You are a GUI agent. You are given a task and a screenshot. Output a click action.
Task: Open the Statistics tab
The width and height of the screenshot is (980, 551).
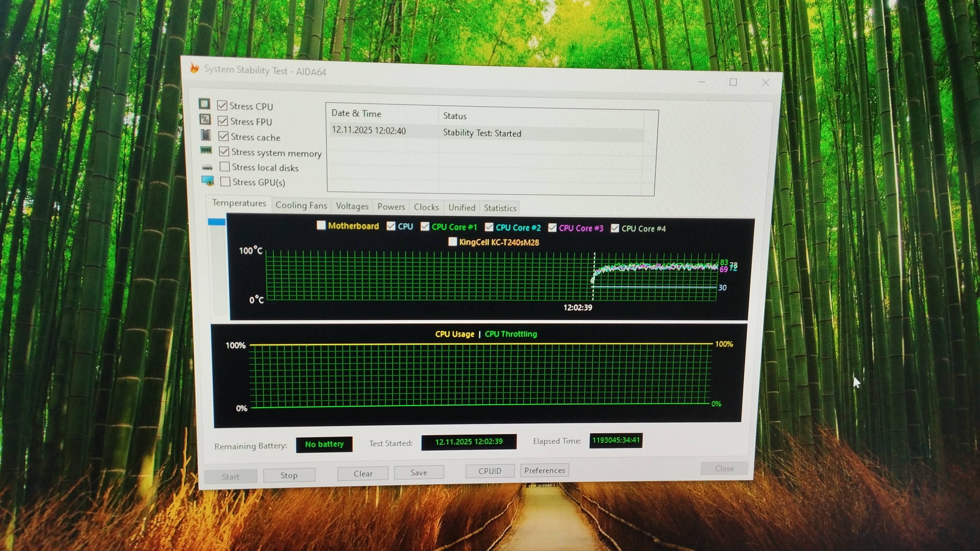pyautogui.click(x=500, y=208)
